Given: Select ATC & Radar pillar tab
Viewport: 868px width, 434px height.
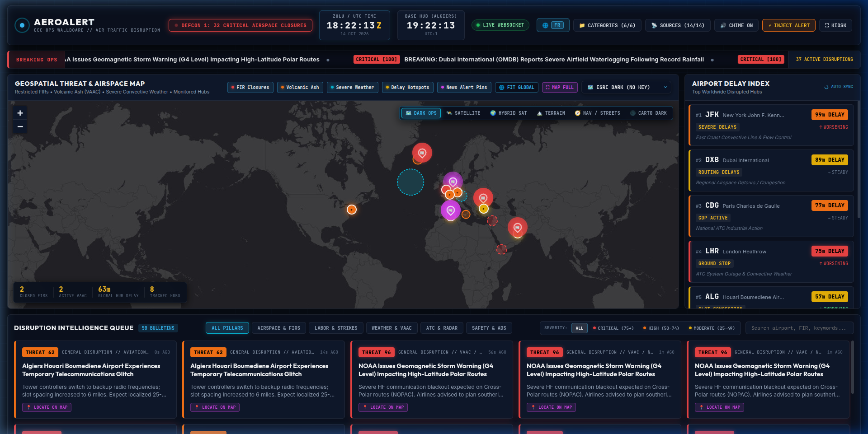Looking at the screenshot, I should 442,328.
